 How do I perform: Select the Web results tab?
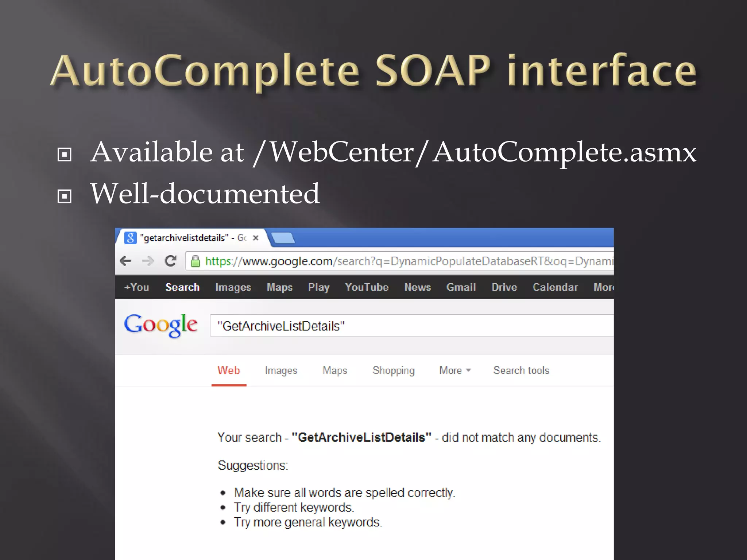click(x=229, y=370)
